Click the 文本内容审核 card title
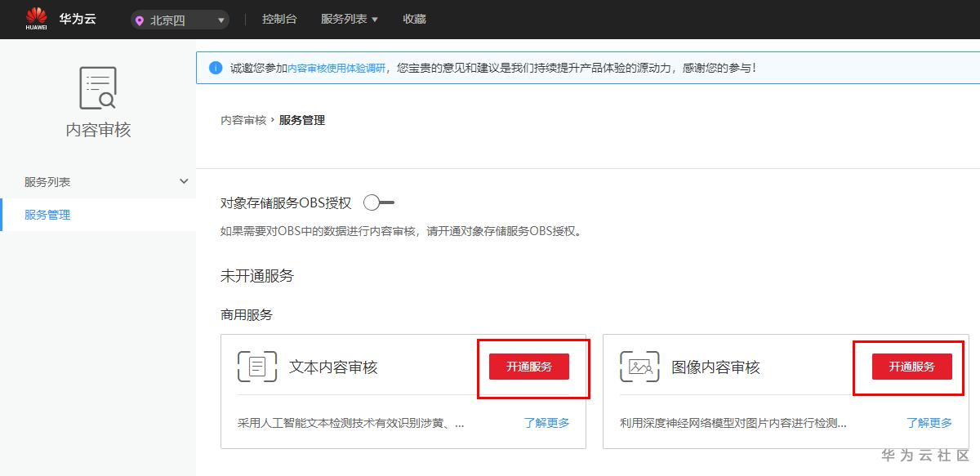980x476 pixels. point(333,367)
